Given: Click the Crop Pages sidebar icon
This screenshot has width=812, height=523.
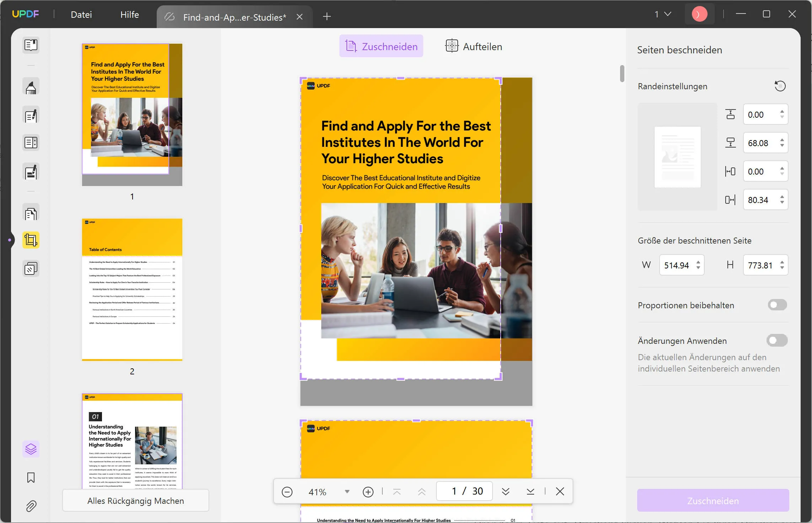Looking at the screenshot, I should pos(31,240).
